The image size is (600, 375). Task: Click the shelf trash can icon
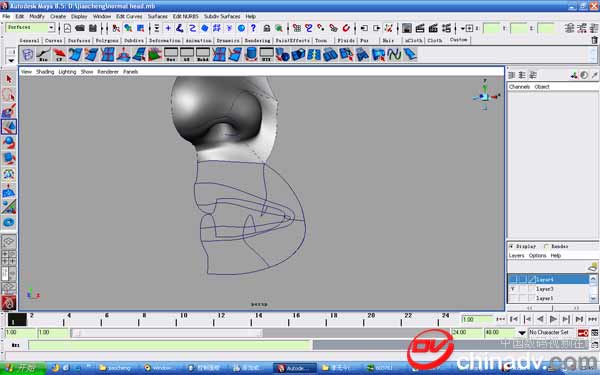(594, 40)
